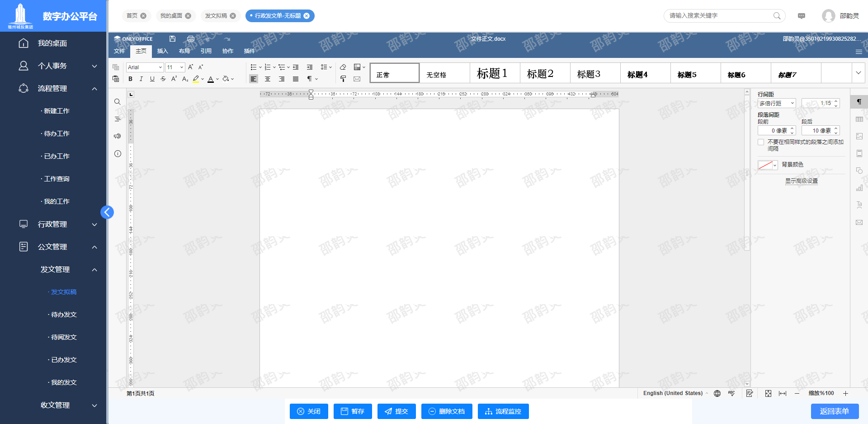The height and width of the screenshot is (424, 868).
Task: Check the no-spacing-between-same-style paragraphs box
Action: [761, 142]
